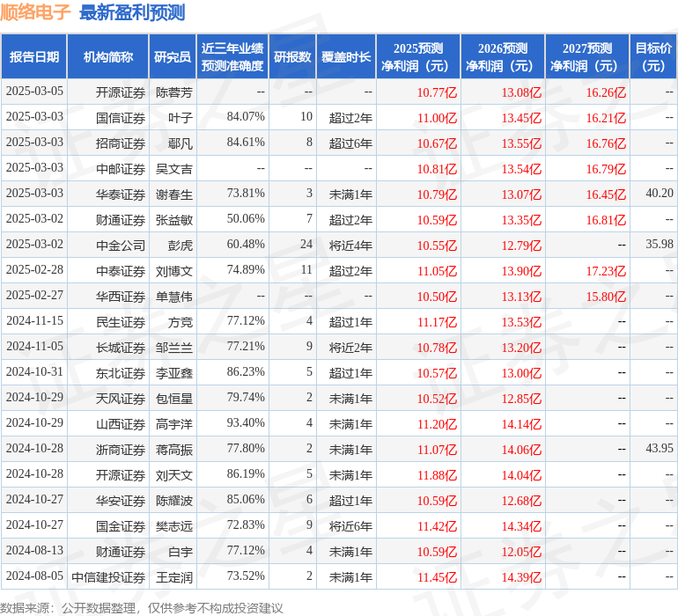Click the 43.95 target price cell
Viewport: 678px width, 616px height.
tap(659, 449)
